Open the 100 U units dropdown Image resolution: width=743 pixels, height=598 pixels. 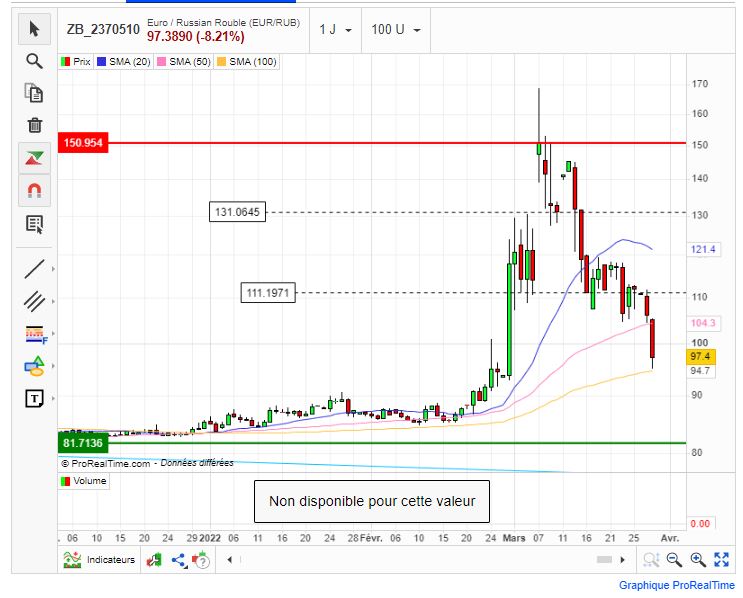[395, 30]
